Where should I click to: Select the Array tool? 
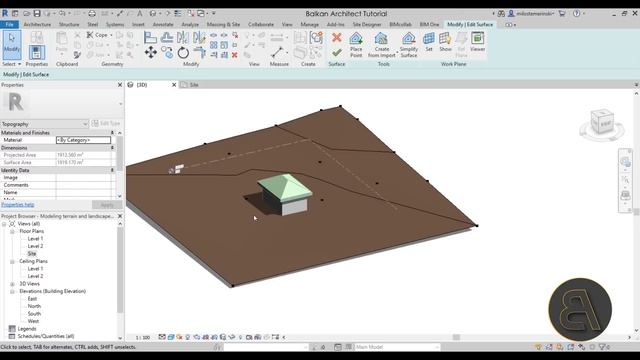213,45
